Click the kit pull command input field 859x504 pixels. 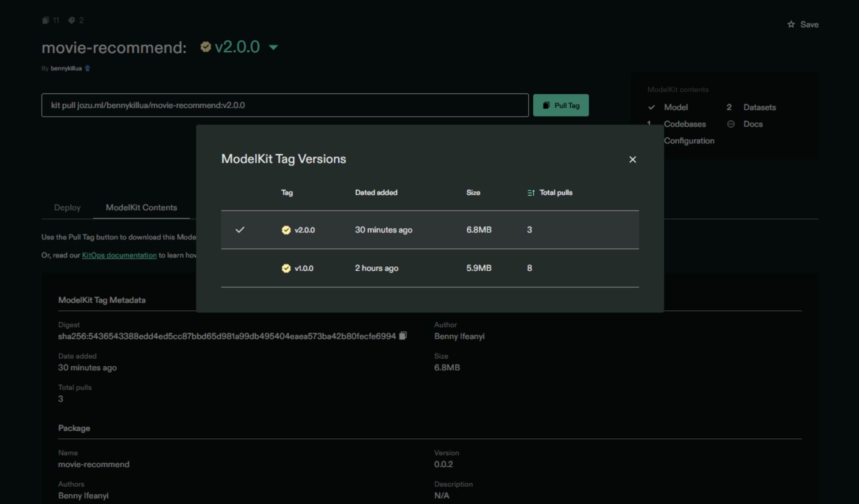[285, 105]
